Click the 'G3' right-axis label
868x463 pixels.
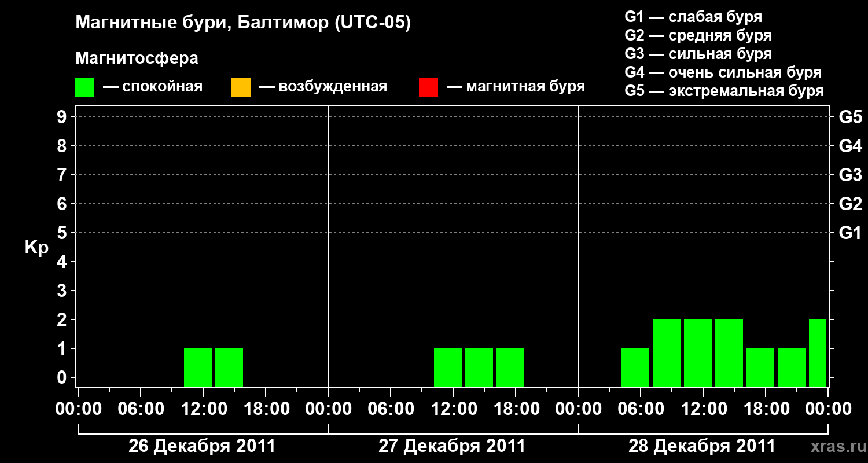pos(850,175)
